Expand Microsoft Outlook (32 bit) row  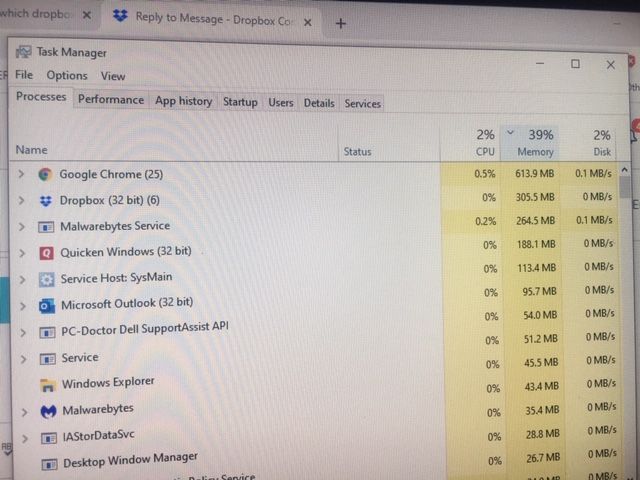23,306
